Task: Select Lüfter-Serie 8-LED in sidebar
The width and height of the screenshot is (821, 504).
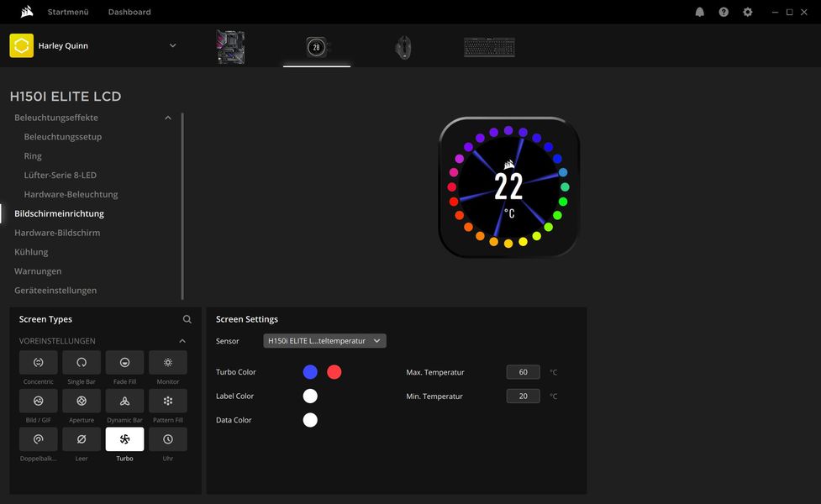Action: point(61,175)
